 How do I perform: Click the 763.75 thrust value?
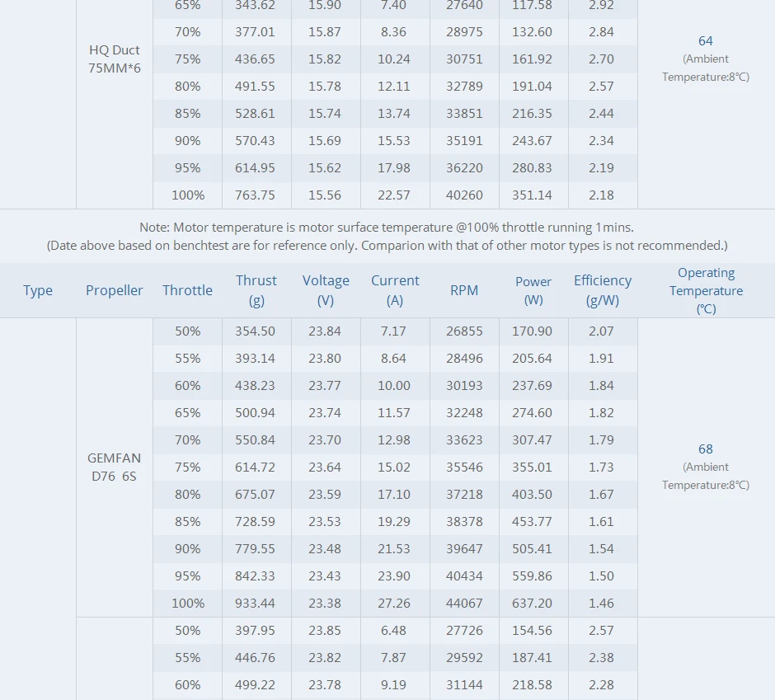[255, 195]
